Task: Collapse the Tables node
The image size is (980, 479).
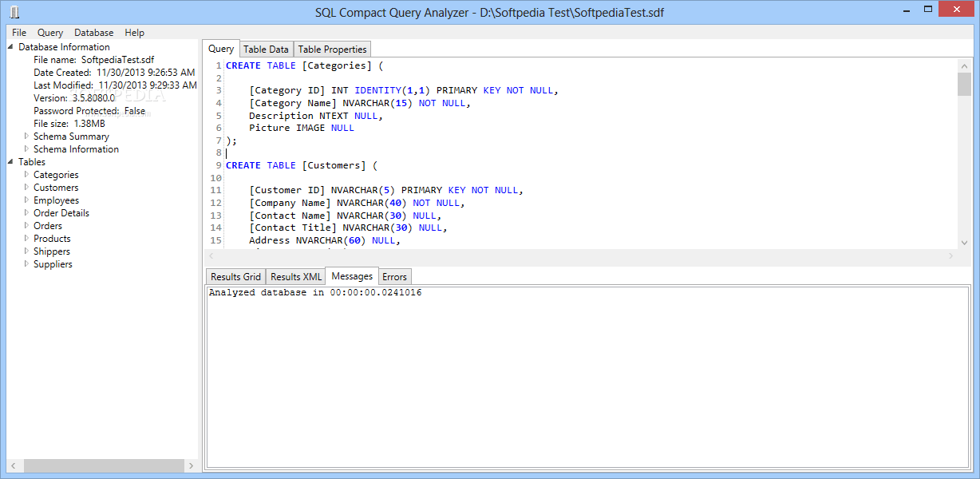Action: [11, 162]
